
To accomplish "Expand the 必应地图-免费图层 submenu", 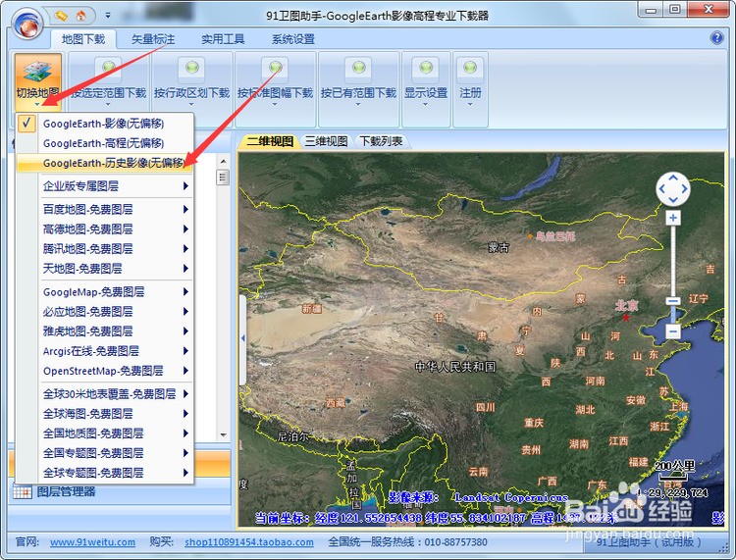I will [105, 312].
